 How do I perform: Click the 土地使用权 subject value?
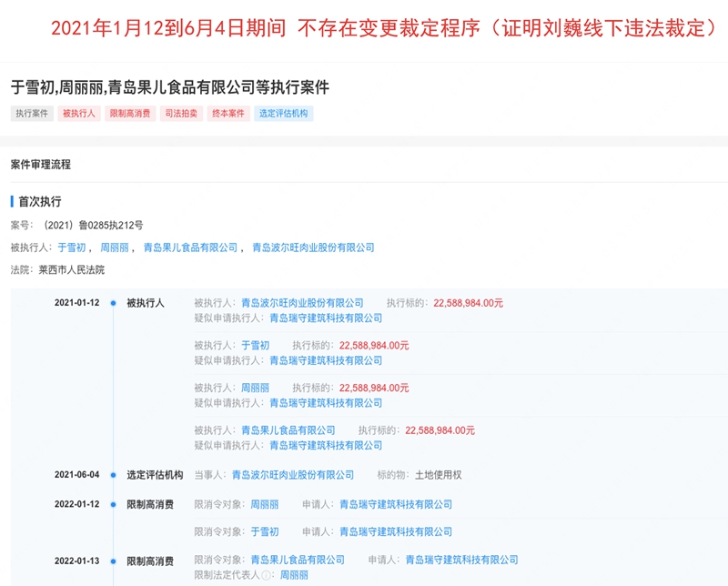(439, 475)
